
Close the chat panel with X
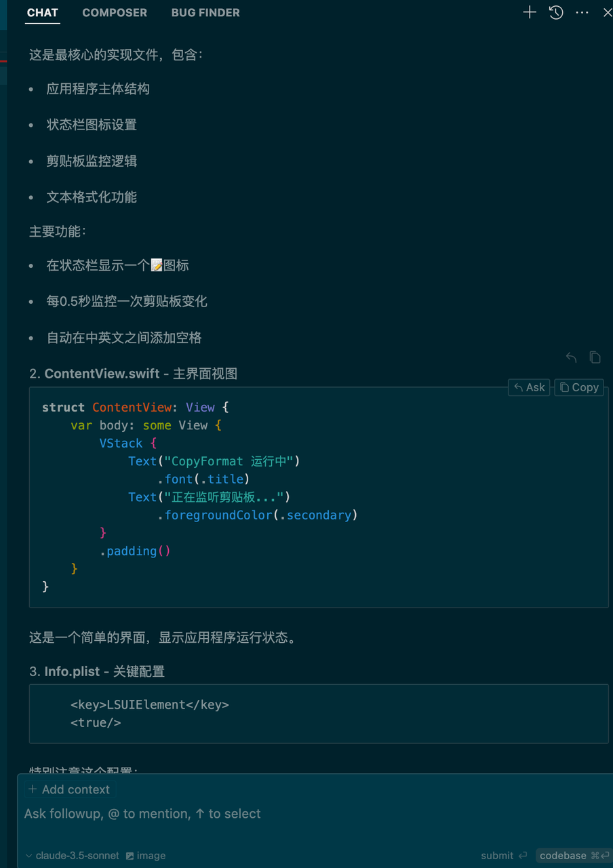[x=608, y=12]
